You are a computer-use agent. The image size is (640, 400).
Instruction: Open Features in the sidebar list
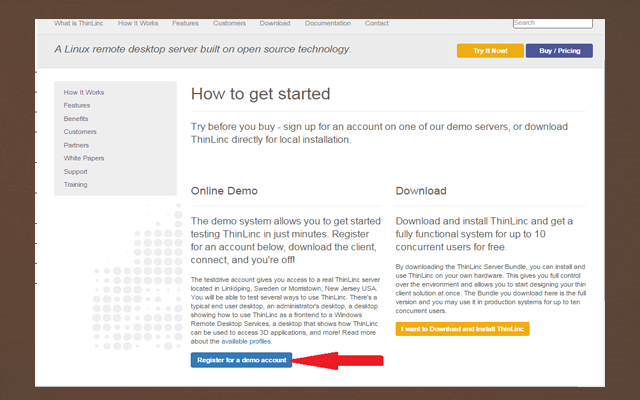[77, 105]
